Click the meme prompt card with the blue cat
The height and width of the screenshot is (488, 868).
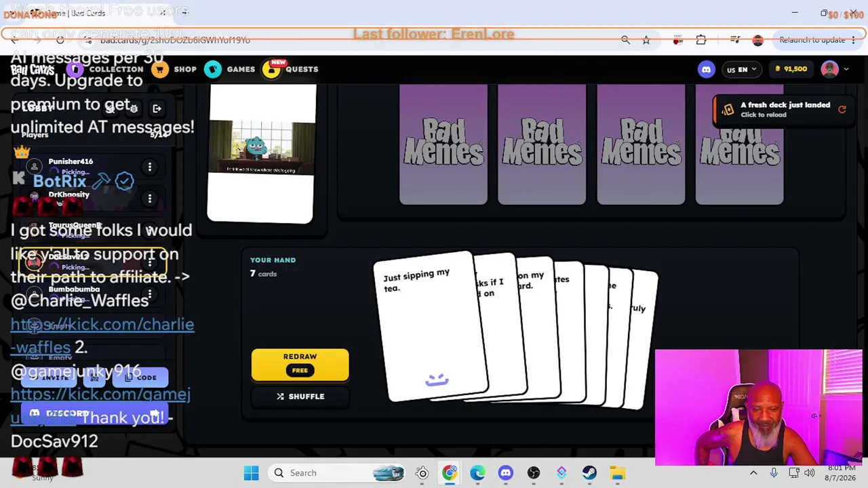tap(261, 154)
